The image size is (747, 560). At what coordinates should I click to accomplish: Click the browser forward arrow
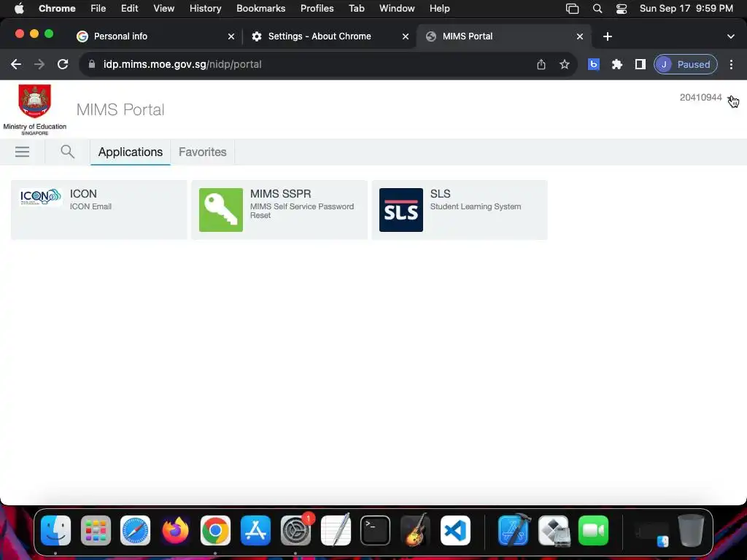point(39,64)
